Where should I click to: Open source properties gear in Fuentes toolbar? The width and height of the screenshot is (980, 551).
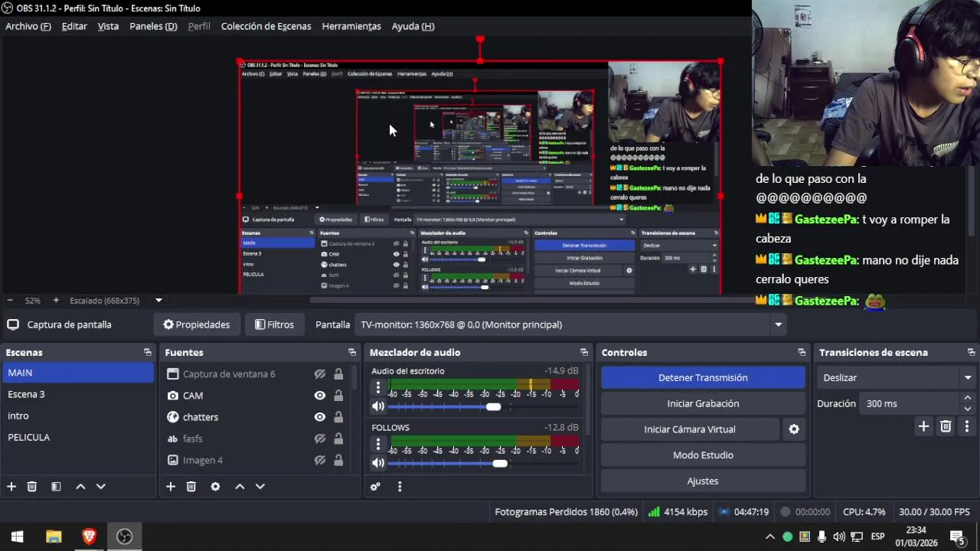pos(215,487)
